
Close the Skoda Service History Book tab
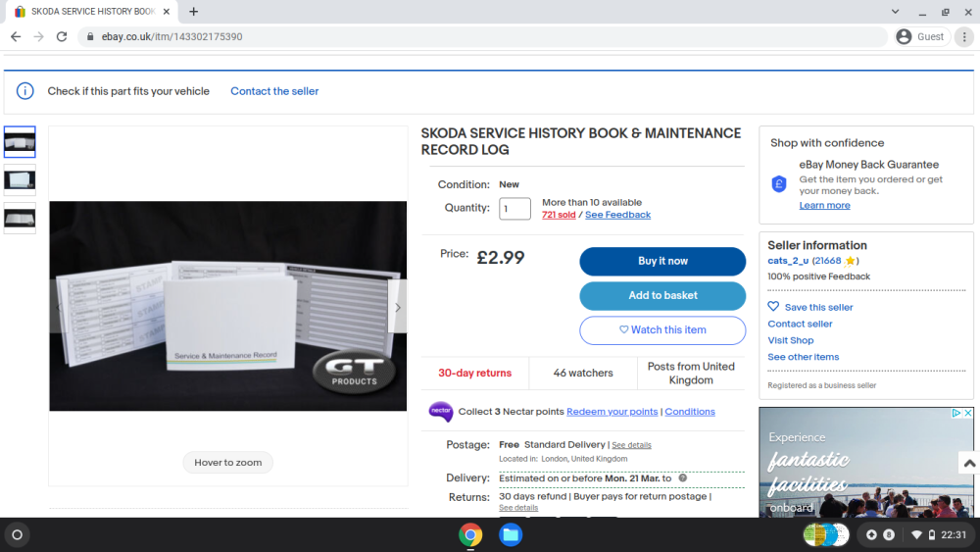[x=167, y=11]
